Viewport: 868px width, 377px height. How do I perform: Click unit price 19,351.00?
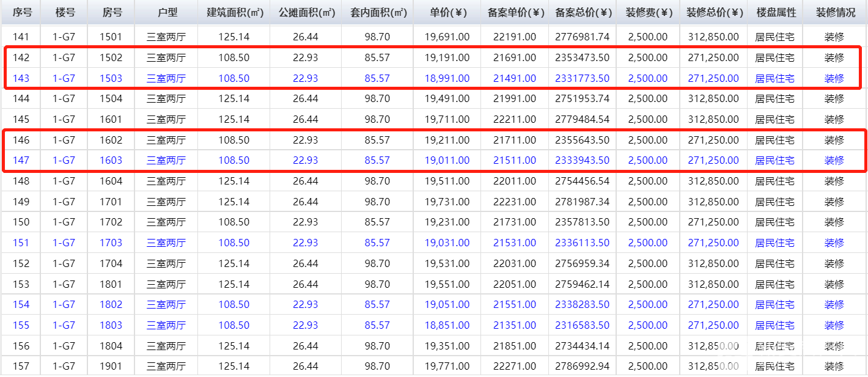coord(447,346)
